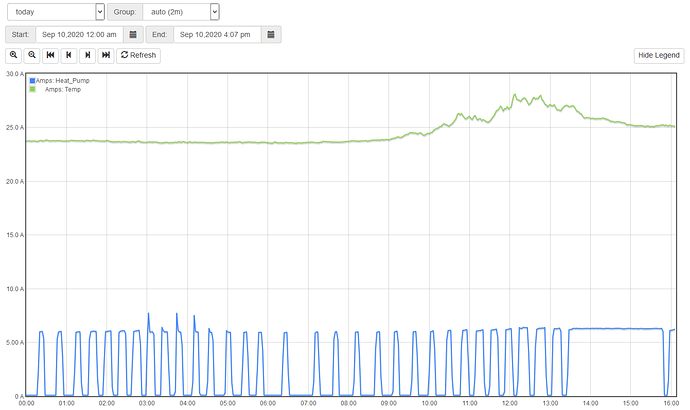Open the Group 'auto (2m)' dropdown

click(181, 12)
